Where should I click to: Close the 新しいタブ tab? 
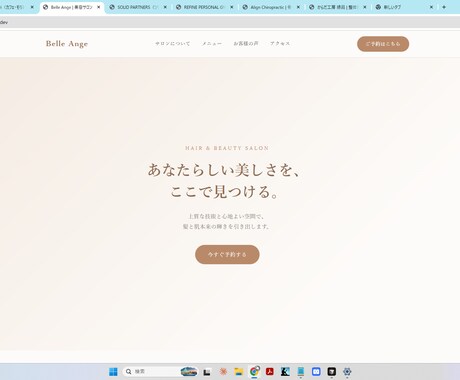coord(431,7)
